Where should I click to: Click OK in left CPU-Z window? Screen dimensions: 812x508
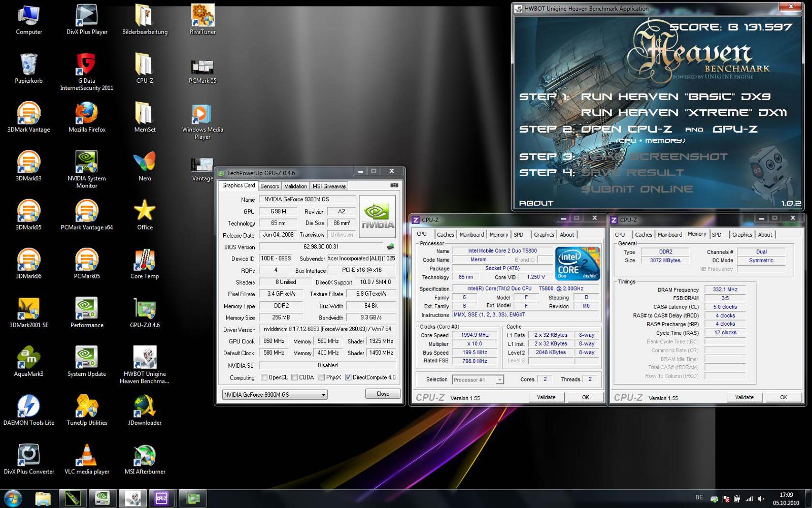click(586, 397)
